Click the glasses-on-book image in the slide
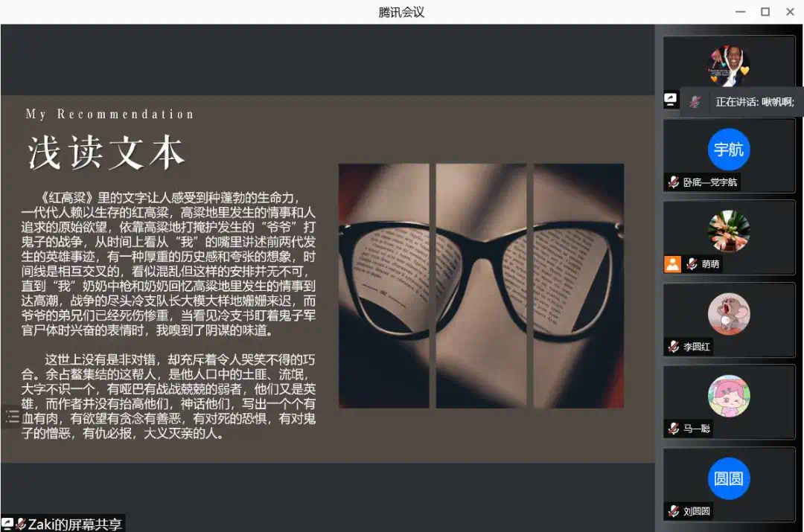The height and width of the screenshot is (532, 804). [481, 286]
